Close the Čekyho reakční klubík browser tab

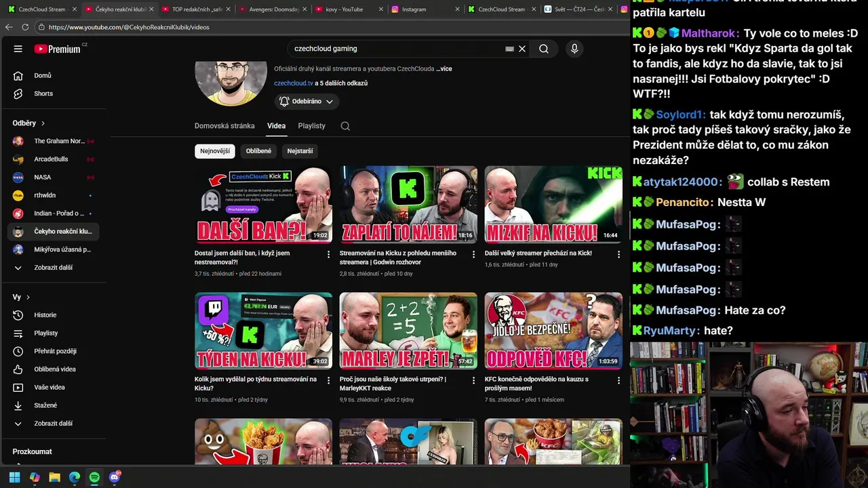(x=151, y=9)
